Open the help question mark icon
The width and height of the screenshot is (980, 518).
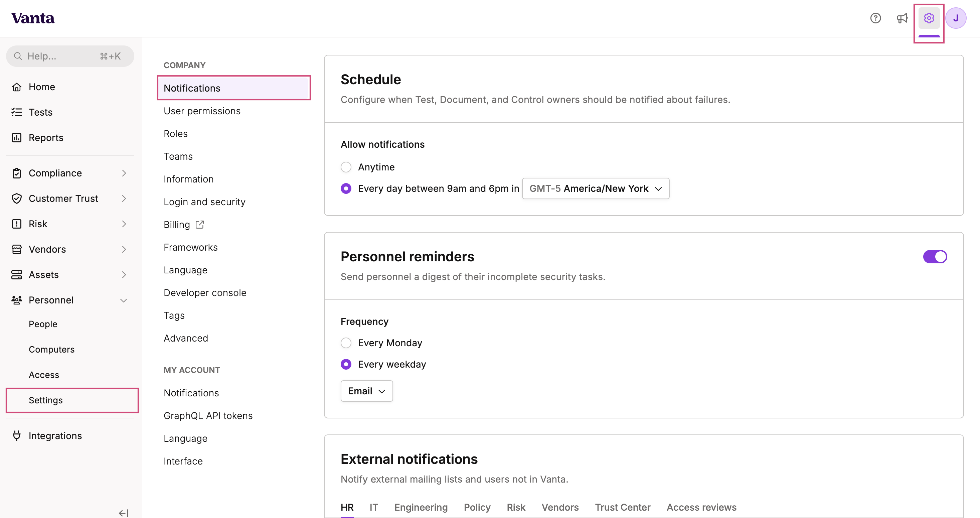point(875,18)
